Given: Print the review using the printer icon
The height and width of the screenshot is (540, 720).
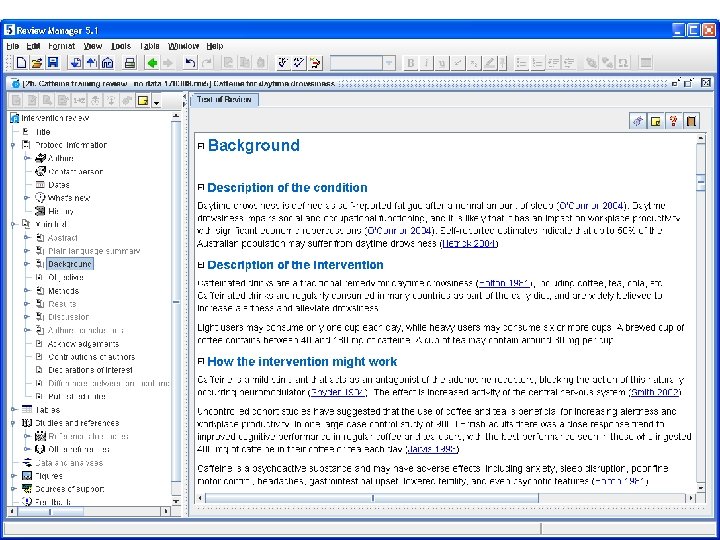Looking at the screenshot, I should point(130,63).
